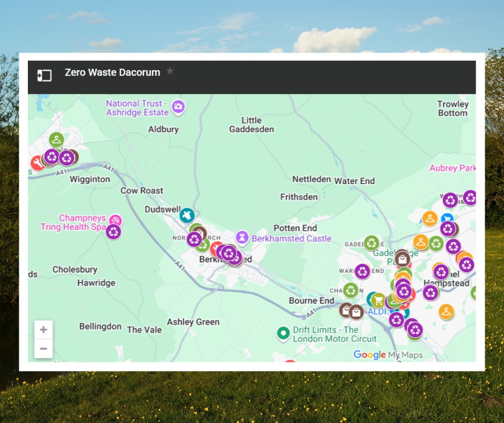504x423 pixels.
Task: Click the Hawridge place name
Action: 96,283
